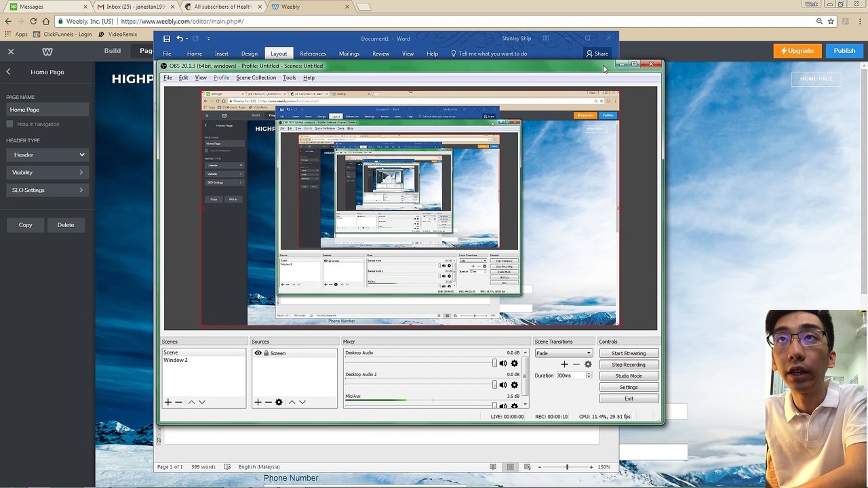Reload the Weebly page in Chrome

pos(33,21)
